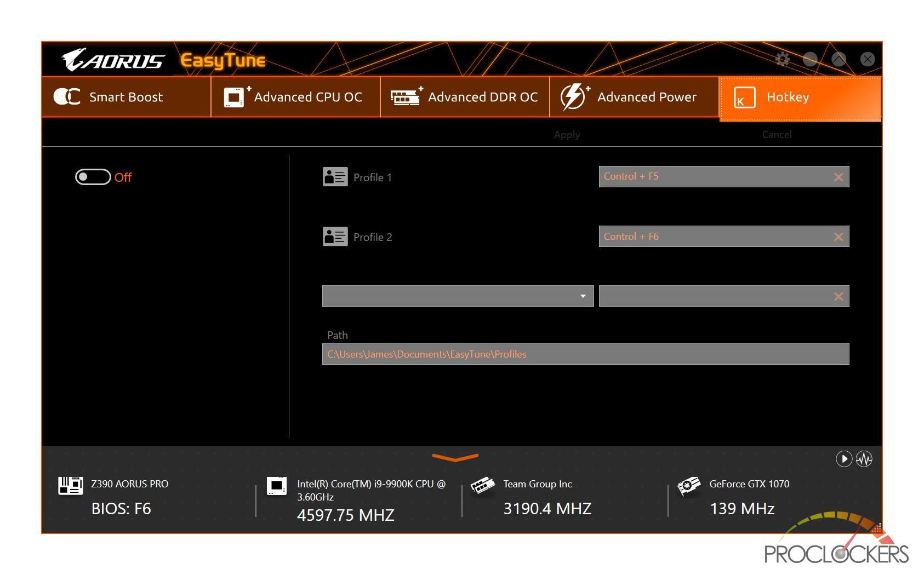Click the Profile 1 label
924x575 pixels.
click(373, 177)
